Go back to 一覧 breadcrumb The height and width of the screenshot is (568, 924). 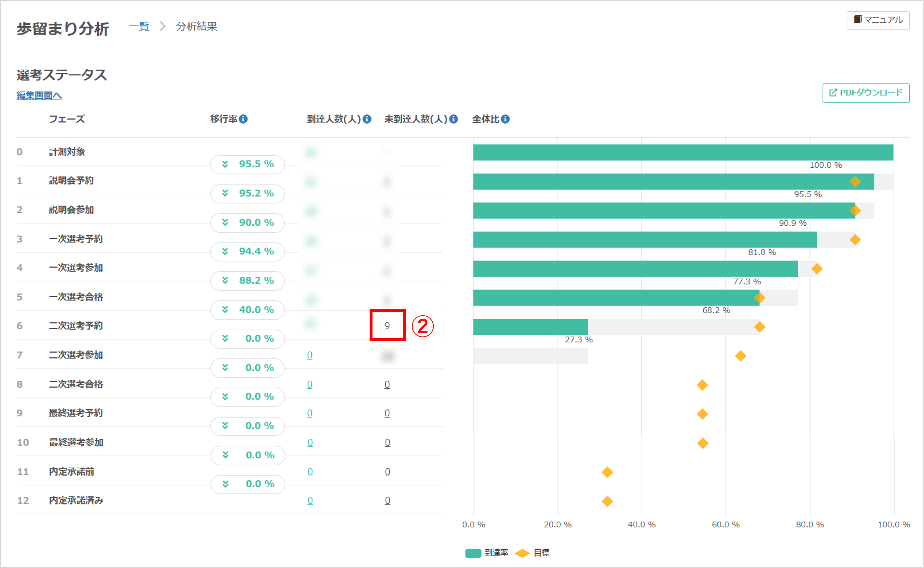(x=139, y=26)
